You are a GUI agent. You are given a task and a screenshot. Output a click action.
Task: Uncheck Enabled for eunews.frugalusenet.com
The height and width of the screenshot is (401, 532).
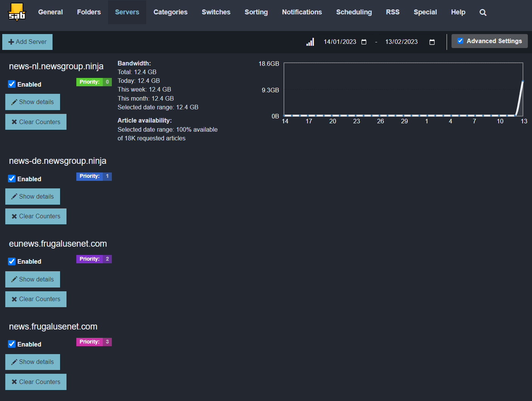12,261
